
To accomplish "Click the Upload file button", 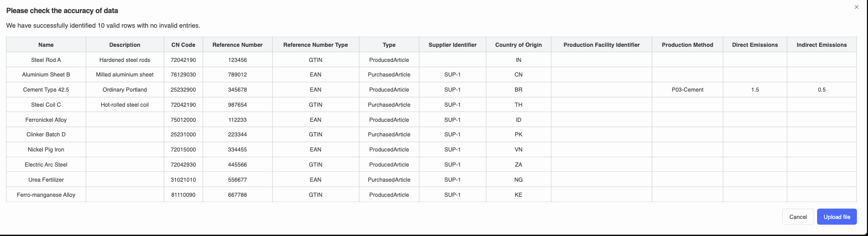I will tap(836, 217).
